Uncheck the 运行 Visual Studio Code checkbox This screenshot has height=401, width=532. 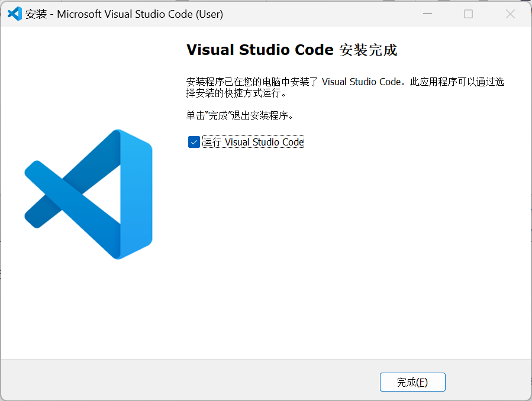click(x=194, y=142)
